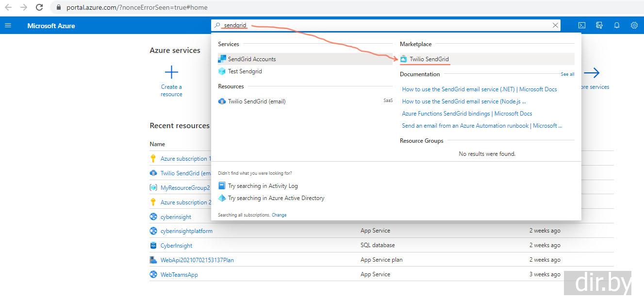
Task: Click the Create a resource plus icon
Action: (x=171, y=73)
